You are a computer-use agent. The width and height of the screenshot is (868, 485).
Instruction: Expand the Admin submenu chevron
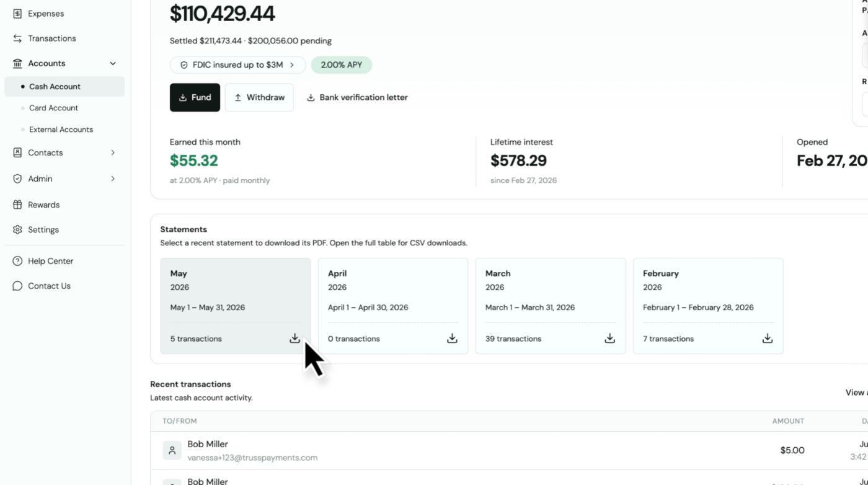point(113,178)
